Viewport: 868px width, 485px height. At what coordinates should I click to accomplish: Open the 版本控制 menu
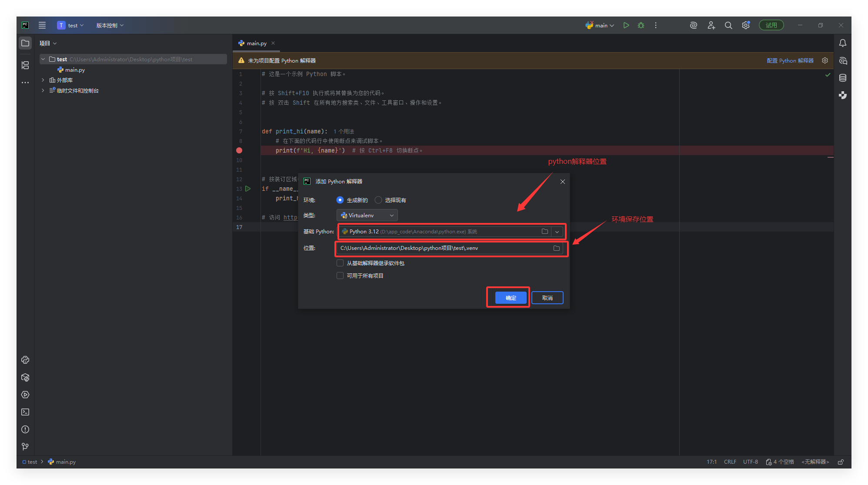pyautogui.click(x=110, y=25)
